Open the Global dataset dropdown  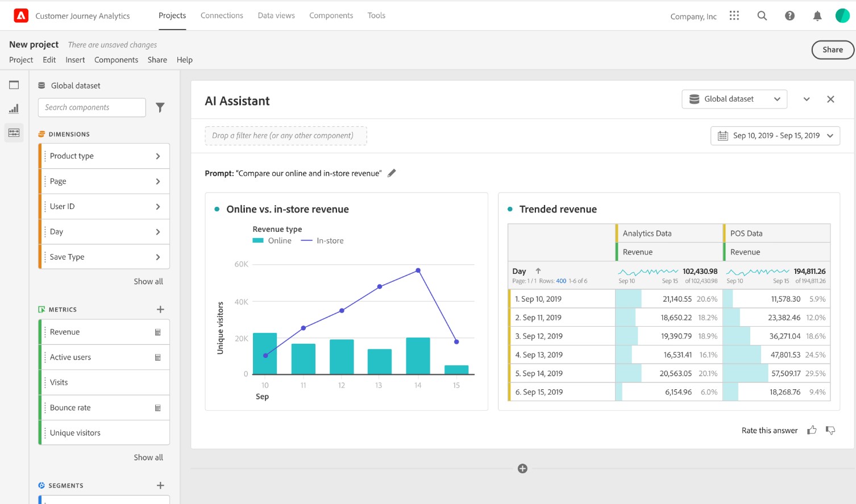(x=734, y=99)
